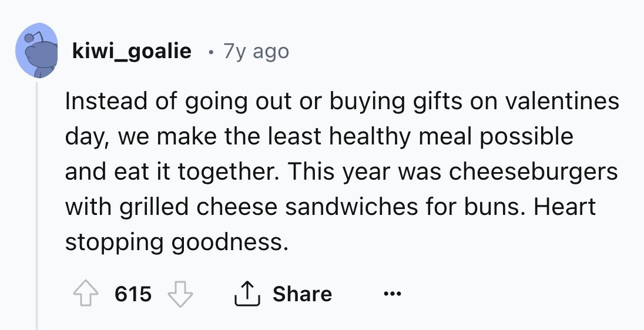
Task: Click the word 'sandwiches' in the comment
Action: [351, 207]
